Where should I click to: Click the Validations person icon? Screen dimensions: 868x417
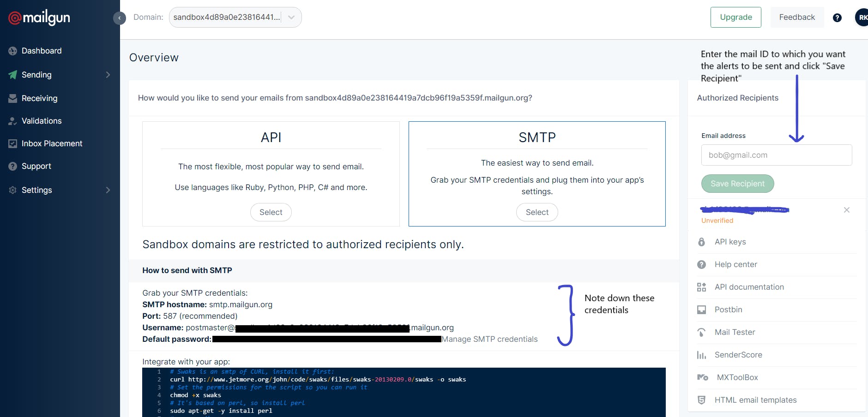click(x=12, y=121)
